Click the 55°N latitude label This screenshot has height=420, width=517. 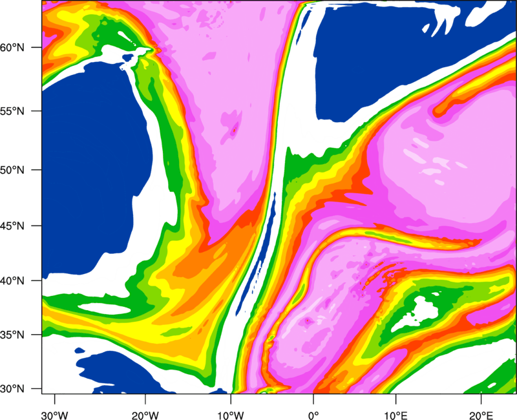12,111
